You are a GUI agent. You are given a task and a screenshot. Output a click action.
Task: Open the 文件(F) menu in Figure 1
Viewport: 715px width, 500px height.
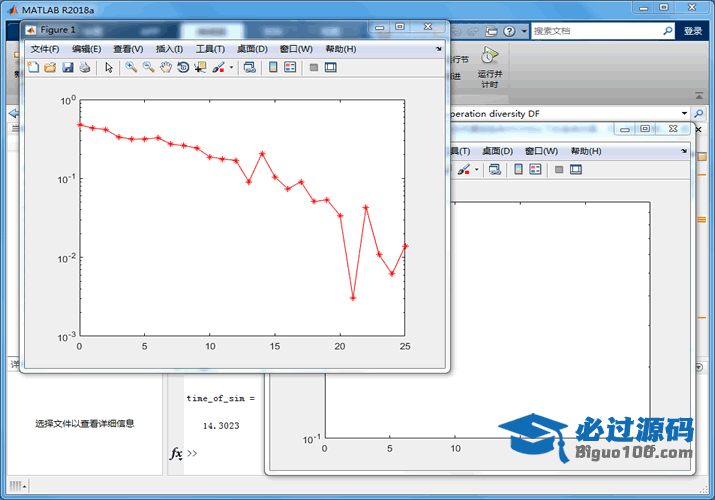click(45, 49)
